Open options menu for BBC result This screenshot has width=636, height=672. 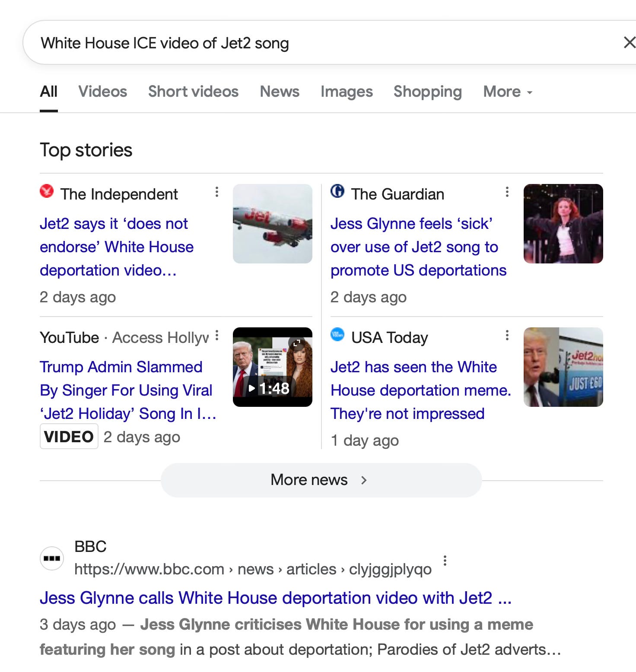[445, 561]
